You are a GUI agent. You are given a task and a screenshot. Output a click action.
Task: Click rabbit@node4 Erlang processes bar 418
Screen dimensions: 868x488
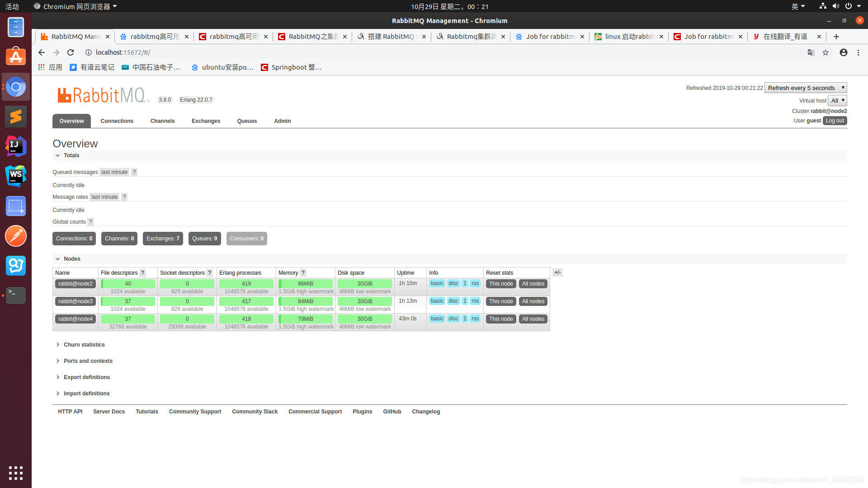coord(246,319)
